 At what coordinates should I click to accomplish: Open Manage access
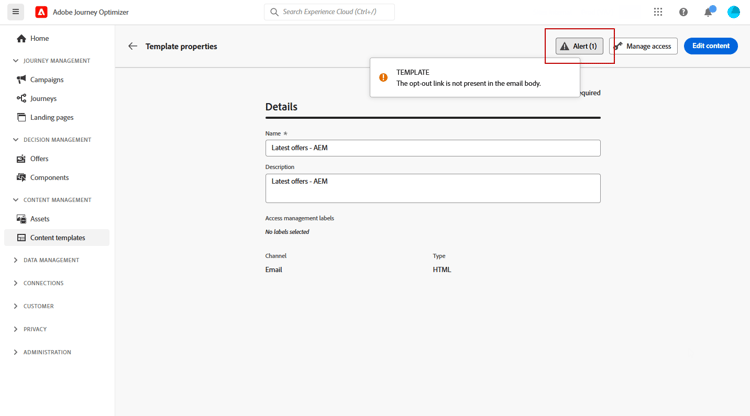point(644,46)
